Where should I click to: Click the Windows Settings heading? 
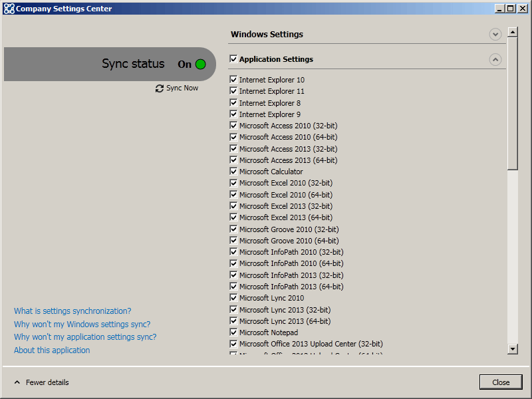(267, 35)
